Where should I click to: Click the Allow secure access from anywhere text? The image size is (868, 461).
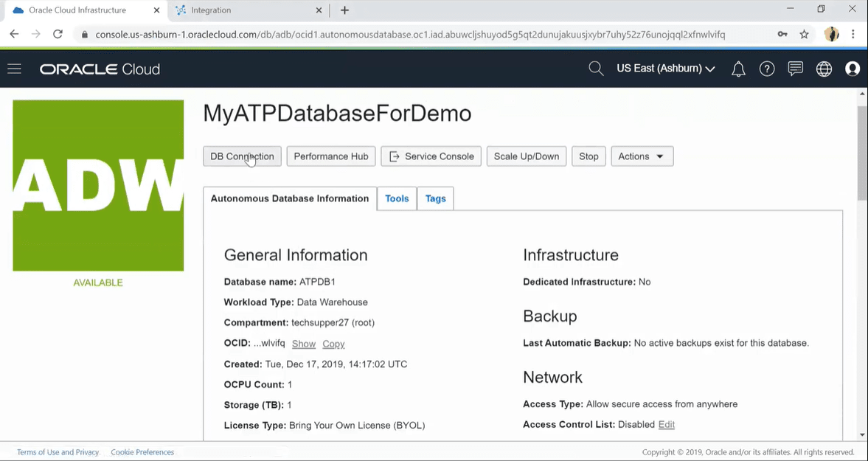pyautogui.click(x=662, y=404)
